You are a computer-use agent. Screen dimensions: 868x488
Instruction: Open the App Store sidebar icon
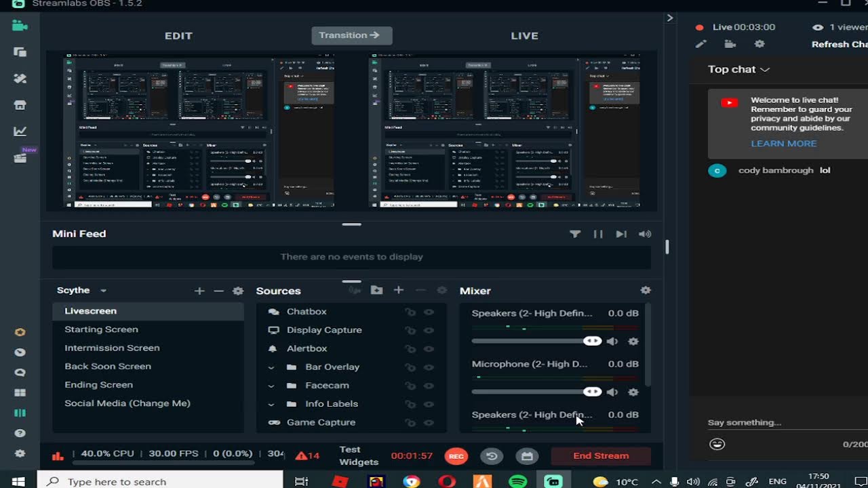[x=20, y=105]
